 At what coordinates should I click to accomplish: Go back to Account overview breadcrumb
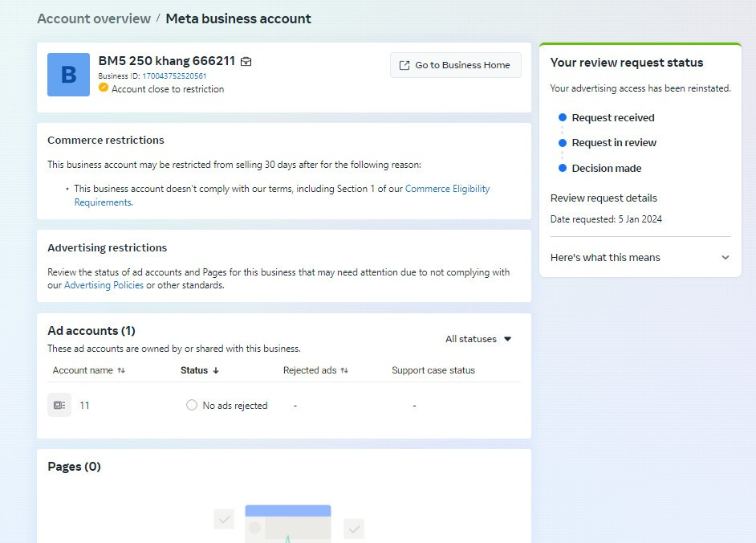94,18
